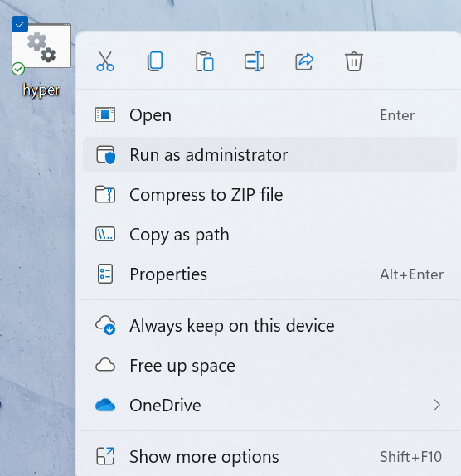Expand the OneDrive submenu chevron

(437, 405)
